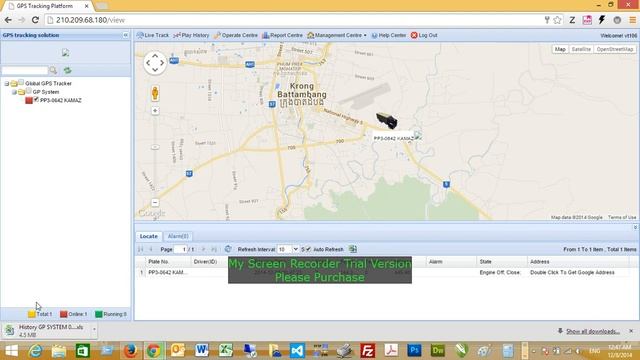Click the grid refresh icon
The image size is (640, 360).
coord(228,249)
